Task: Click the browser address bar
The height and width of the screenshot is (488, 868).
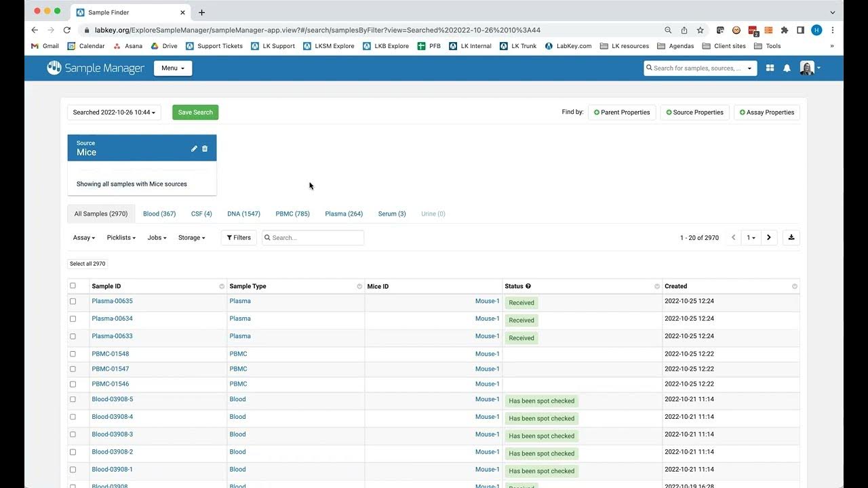Action: tap(370, 30)
